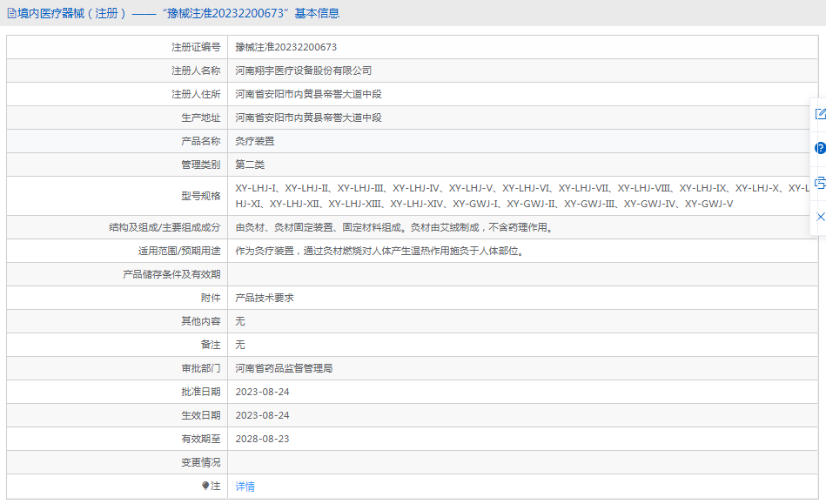Click the 生效日期 label
Screen dimensions: 826x504
click(x=201, y=415)
